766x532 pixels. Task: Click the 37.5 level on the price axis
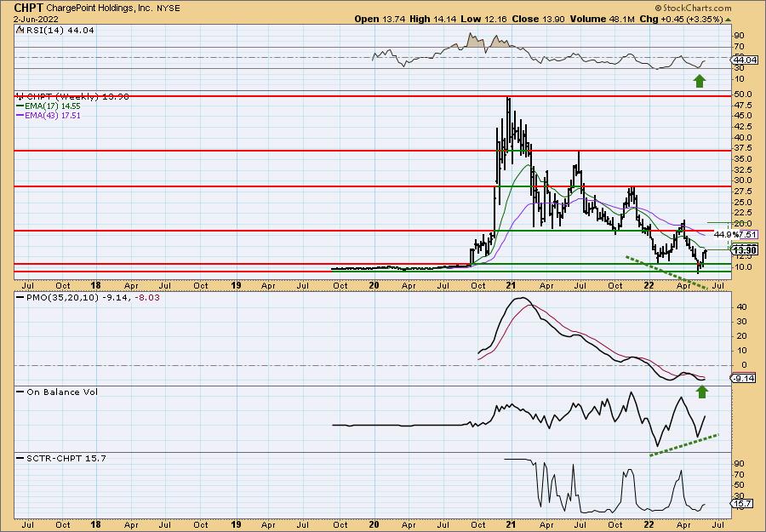pyautogui.click(x=742, y=148)
